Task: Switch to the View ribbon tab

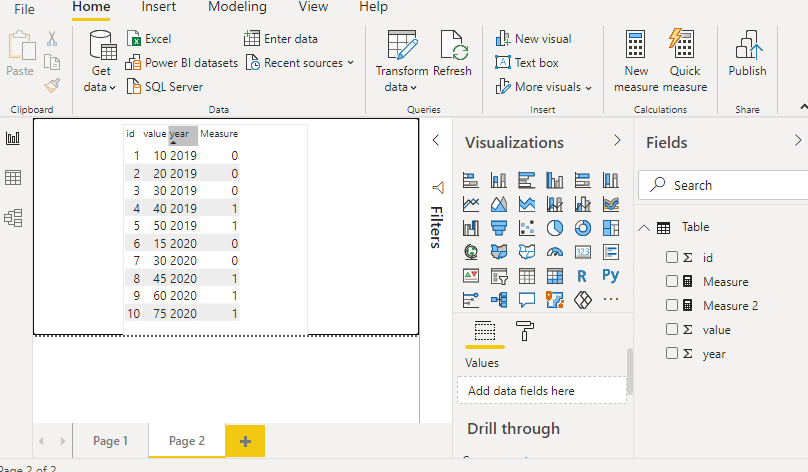Action: click(313, 7)
